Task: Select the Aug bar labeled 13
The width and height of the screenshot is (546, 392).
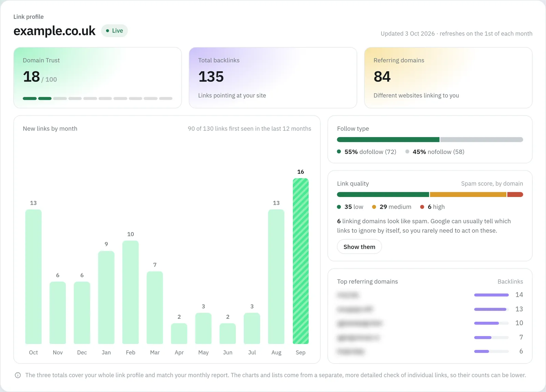Action: [276, 276]
